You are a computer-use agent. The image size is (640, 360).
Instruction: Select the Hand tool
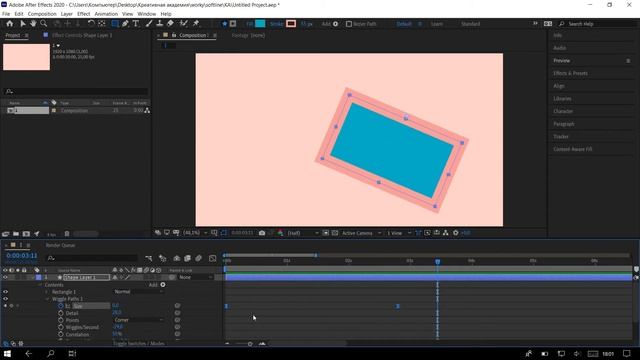click(33, 24)
